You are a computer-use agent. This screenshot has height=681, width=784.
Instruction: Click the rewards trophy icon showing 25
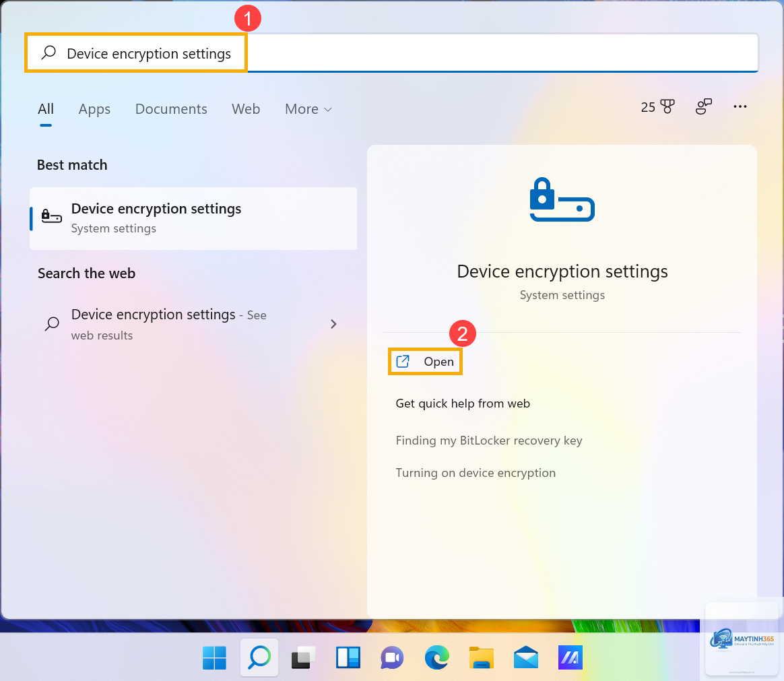pos(657,106)
